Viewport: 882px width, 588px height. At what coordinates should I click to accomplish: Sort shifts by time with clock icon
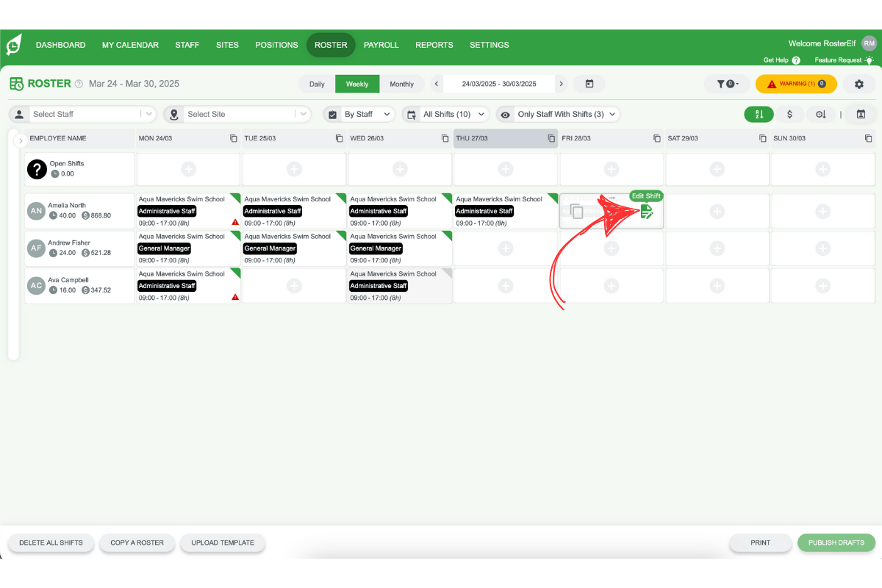(x=821, y=115)
